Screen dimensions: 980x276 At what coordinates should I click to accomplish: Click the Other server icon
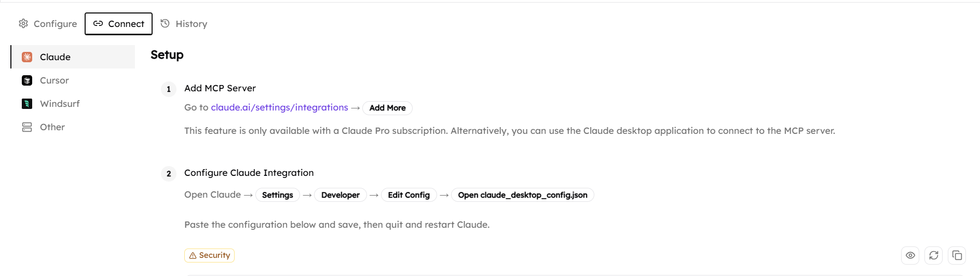click(x=27, y=127)
